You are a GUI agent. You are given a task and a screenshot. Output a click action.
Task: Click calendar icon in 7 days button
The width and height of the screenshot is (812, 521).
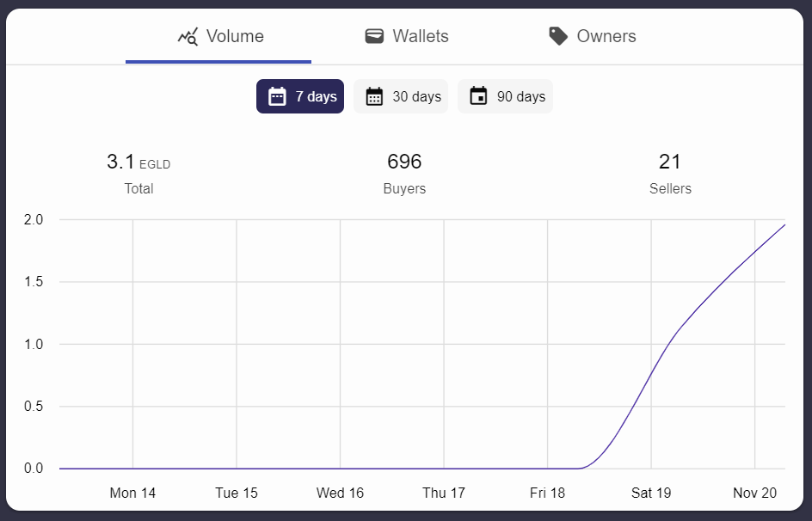(277, 96)
